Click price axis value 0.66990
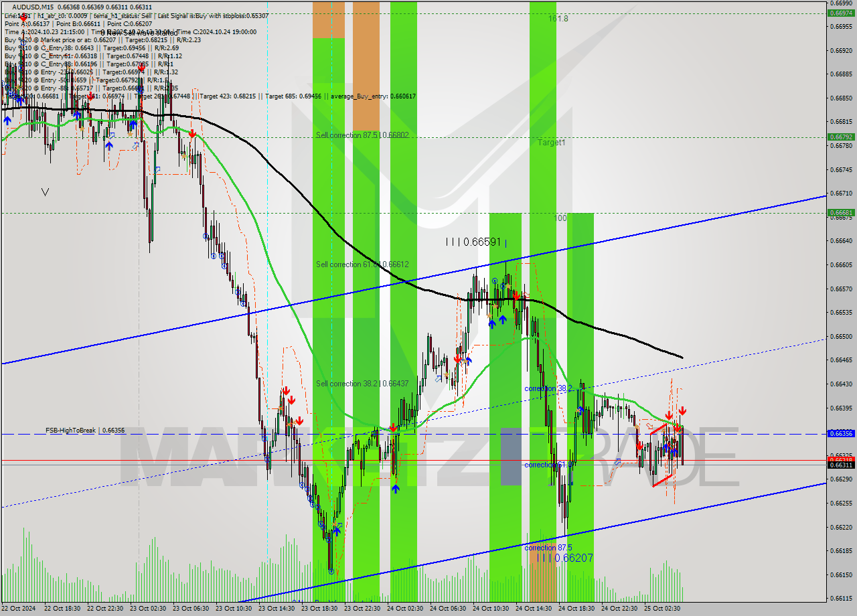 point(842,3)
